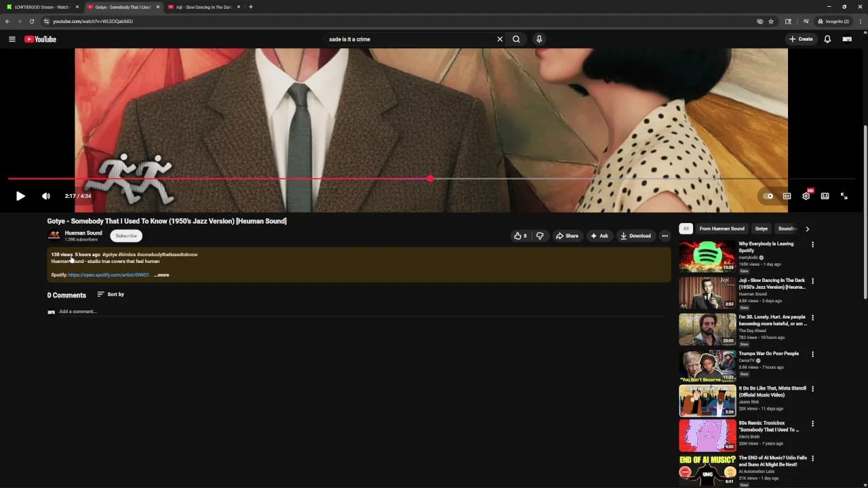Open Why Everybody Is Leaving Spotify thumbnail
This screenshot has width=868, height=488.
point(707,256)
